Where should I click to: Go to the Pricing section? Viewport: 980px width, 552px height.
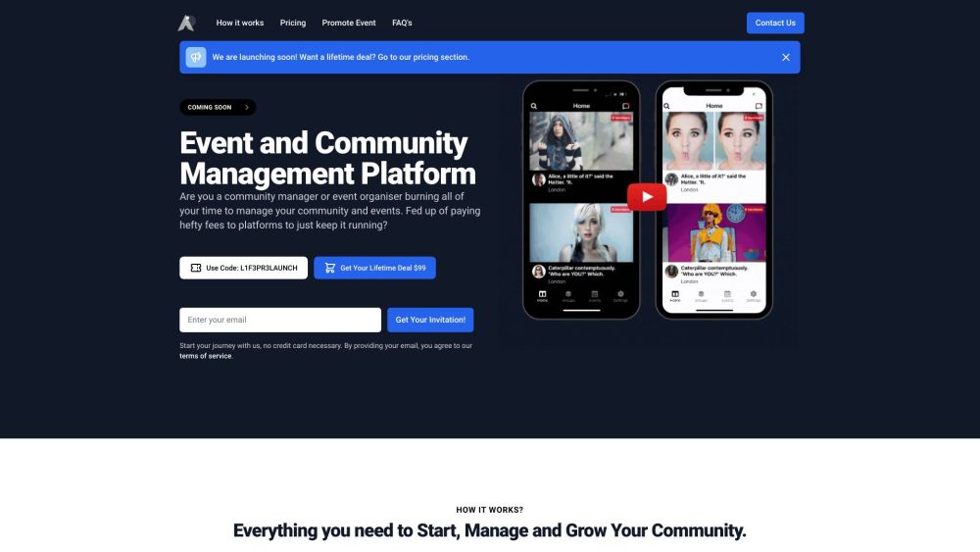(x=292, y=23)
